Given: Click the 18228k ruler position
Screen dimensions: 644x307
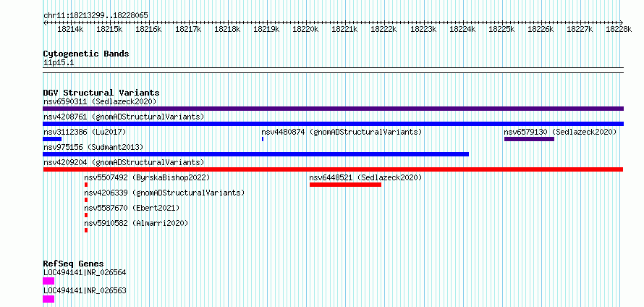Looking at the screenshot, I should point(619,29).
